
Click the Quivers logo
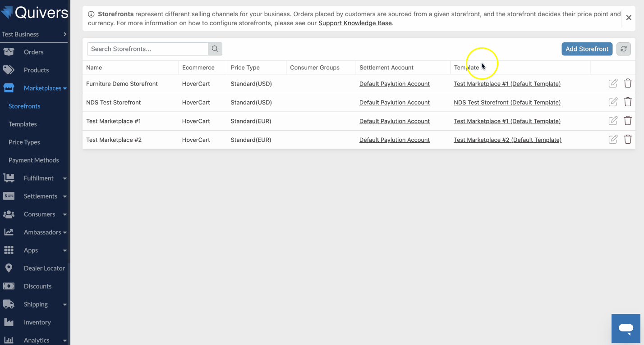[x=34, y=13]
